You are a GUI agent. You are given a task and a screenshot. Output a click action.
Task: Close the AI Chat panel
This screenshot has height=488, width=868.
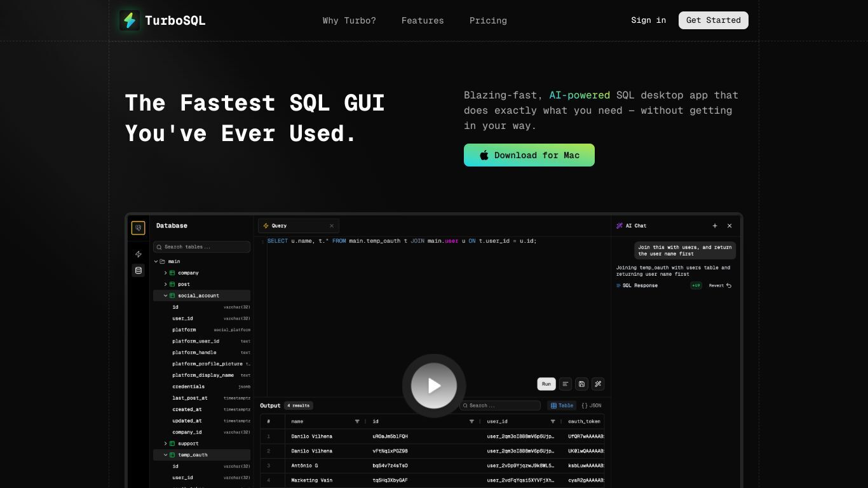(729, 226)
